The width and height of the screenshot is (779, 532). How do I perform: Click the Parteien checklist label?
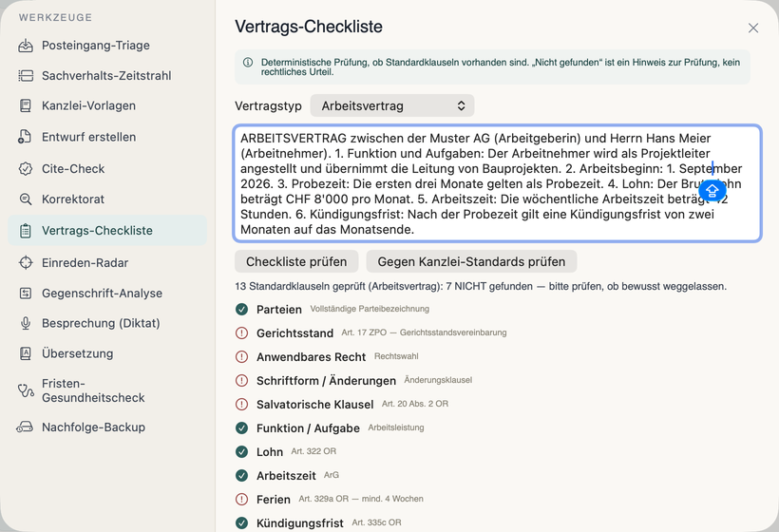click(279, 310)
